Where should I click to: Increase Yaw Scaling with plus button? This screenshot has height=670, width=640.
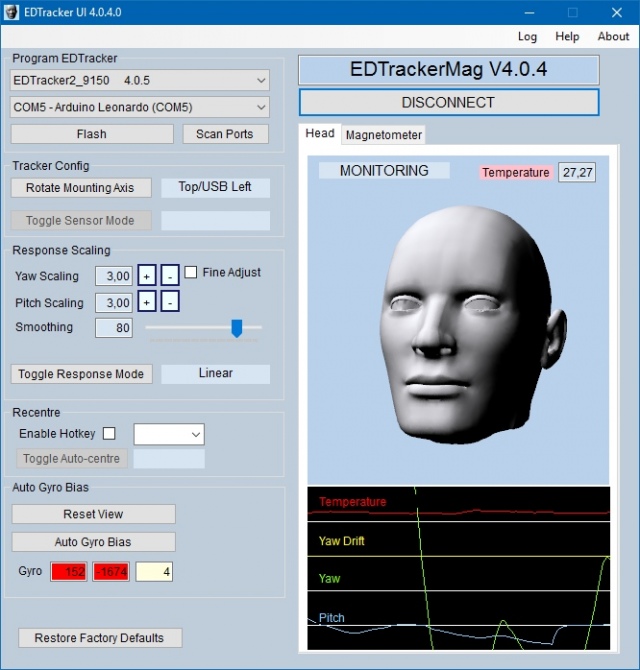147,276
